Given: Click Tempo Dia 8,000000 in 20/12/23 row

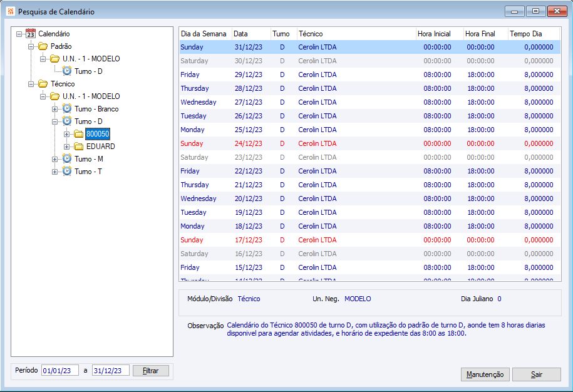Looking at the screenshot, I should coord(539,199).
